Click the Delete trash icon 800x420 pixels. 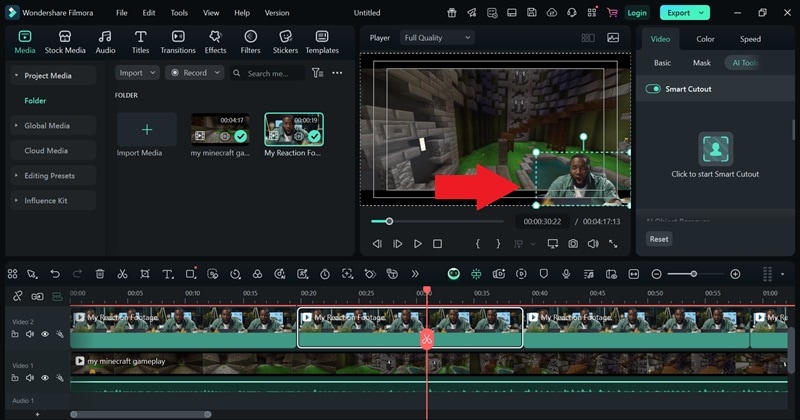click(100, 274)
